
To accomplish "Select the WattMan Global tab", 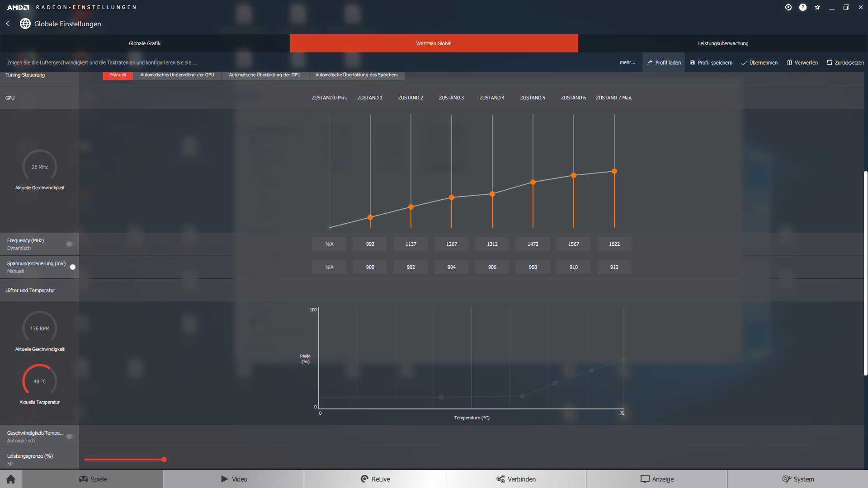I will (x=434, y=43).
